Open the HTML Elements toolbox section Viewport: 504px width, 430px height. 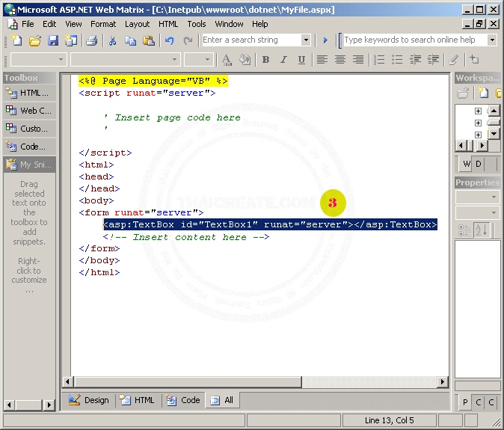[x=30, y=93]
